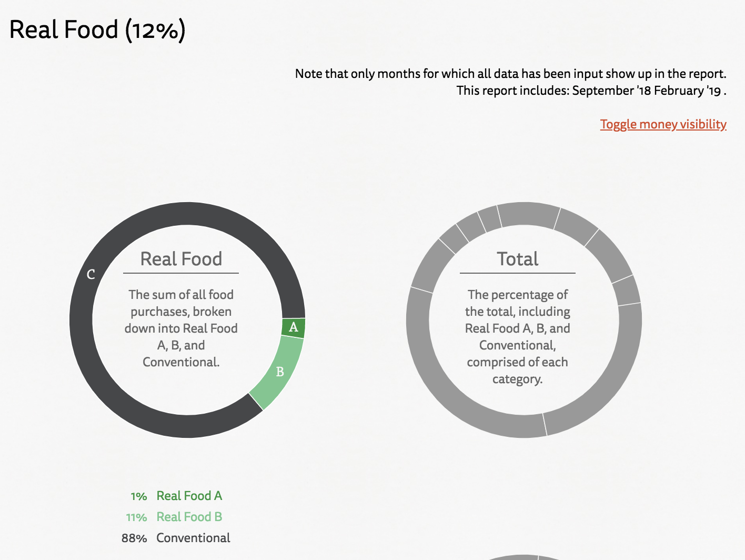
Task: Click the Real Food A legend label
Action: click(x=189, y=496)
